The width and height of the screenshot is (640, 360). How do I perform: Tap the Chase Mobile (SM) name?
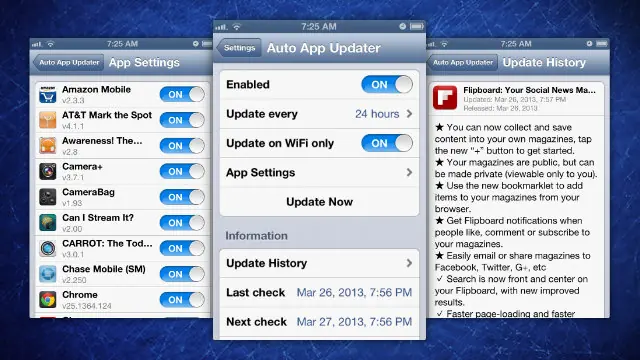(x=104, y=269)
